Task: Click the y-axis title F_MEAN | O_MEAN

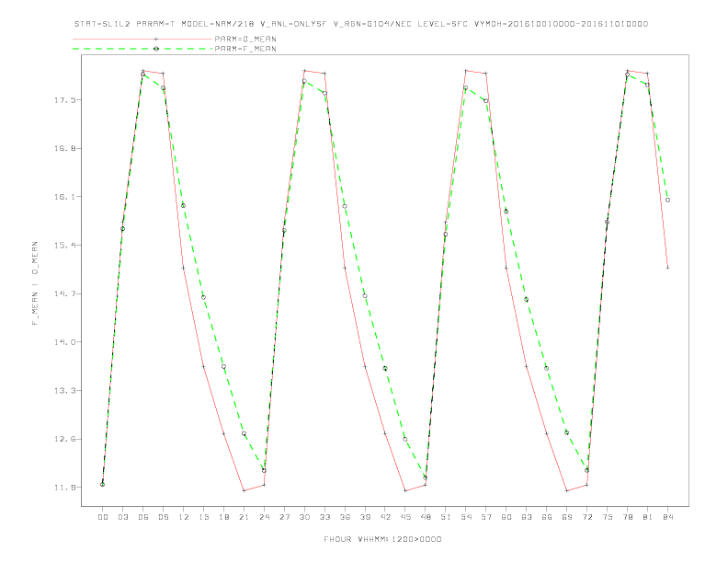Action: [x=35, y=283]
